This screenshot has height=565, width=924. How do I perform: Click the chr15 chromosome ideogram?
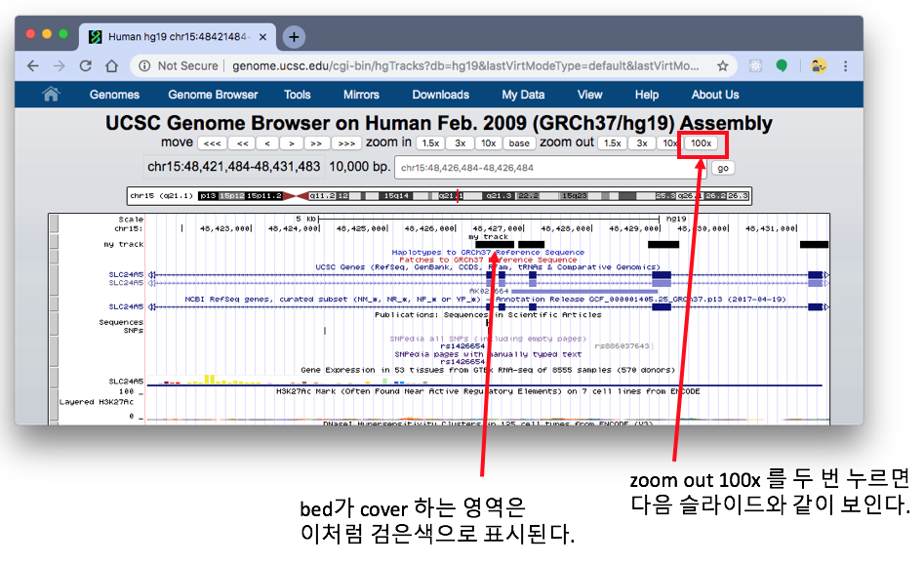pos(439,195)
